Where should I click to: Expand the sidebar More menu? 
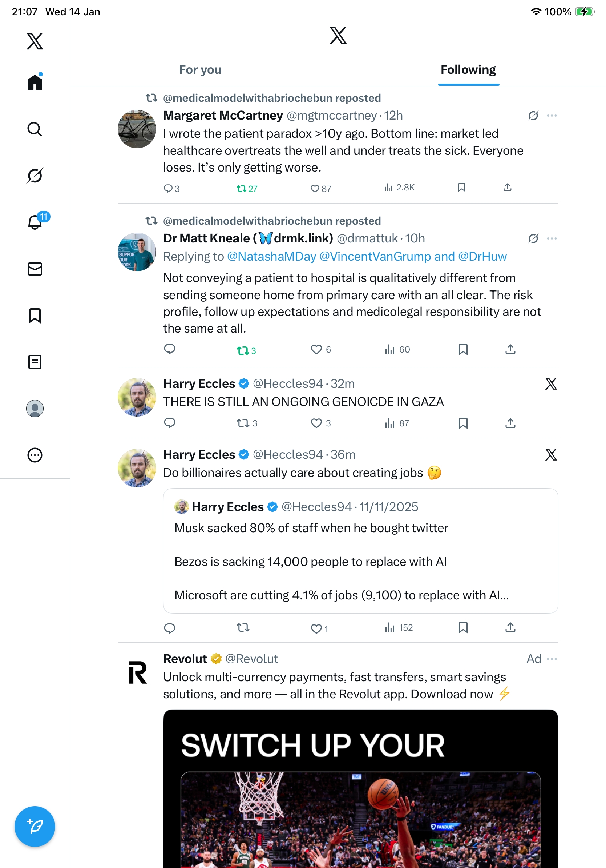(x=35, y=455)
